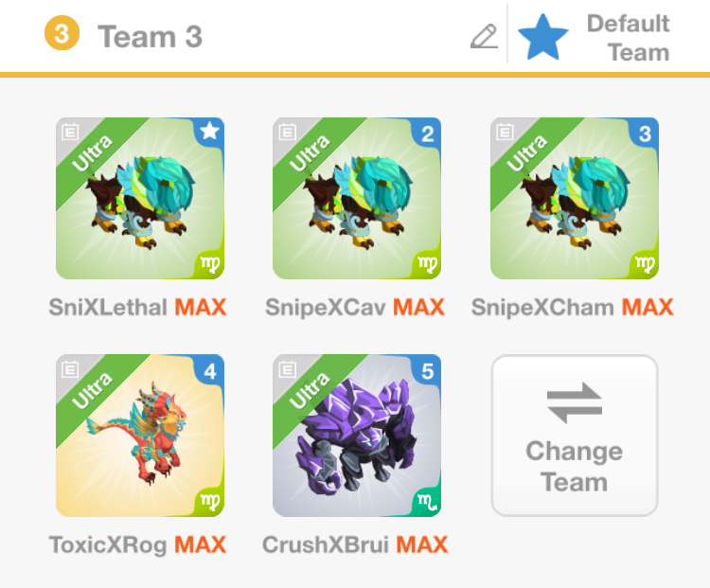Select the ToxicXRog dragon thumbnail

[x=140, y=436]
